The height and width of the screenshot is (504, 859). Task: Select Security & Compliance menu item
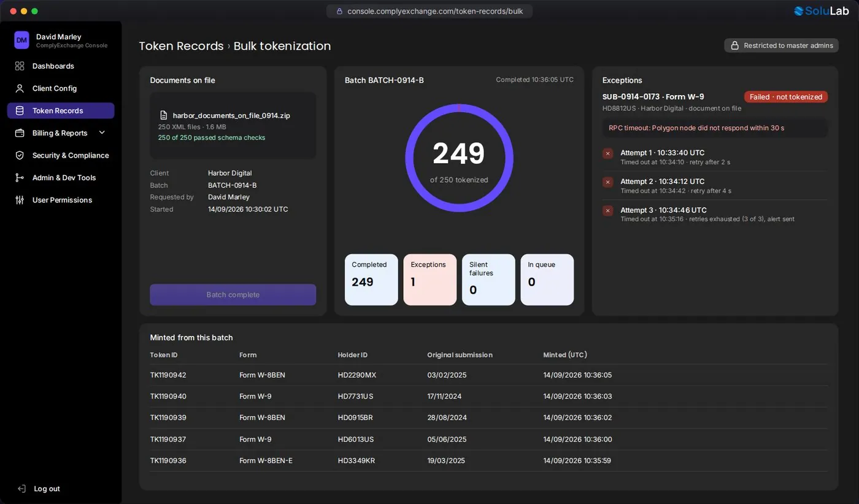pyautogui.click(x=61, y=156)
